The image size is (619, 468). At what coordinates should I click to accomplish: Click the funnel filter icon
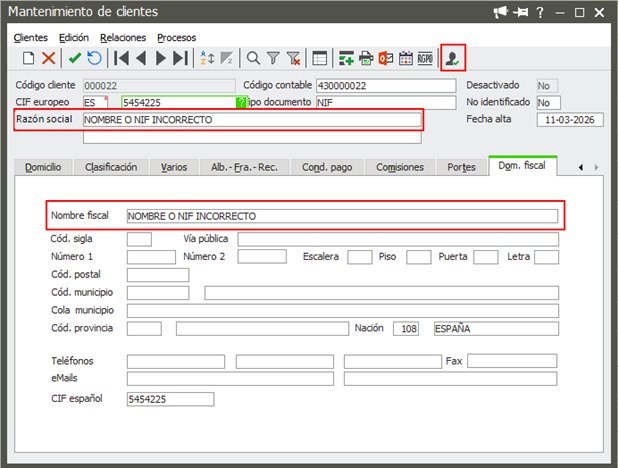(x=273, y=58)
